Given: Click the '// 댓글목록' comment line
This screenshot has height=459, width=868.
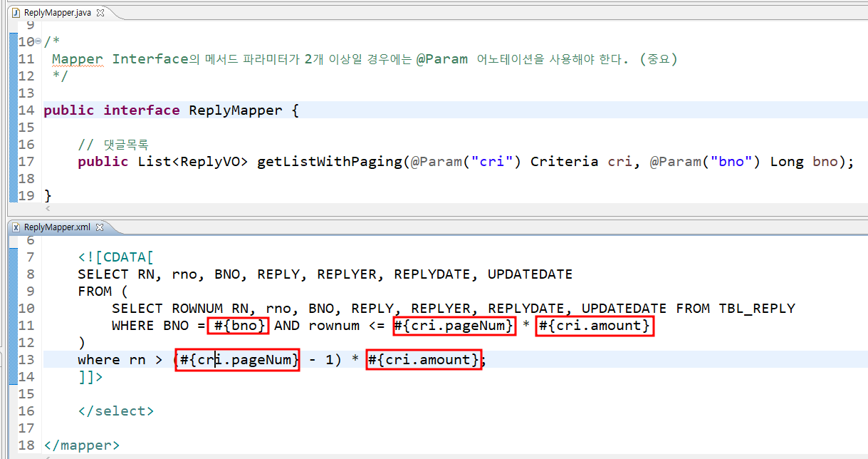Looking at the screenshot, I should coord(113,145).
